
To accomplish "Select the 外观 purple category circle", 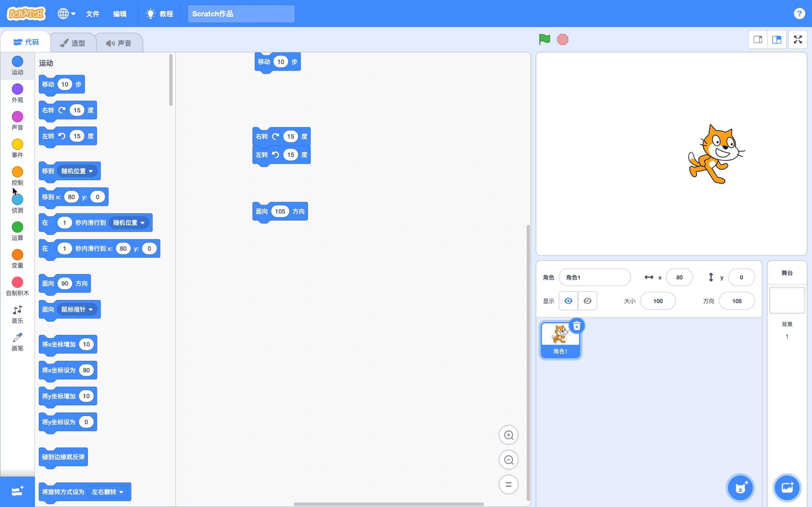I will point(17,89).
